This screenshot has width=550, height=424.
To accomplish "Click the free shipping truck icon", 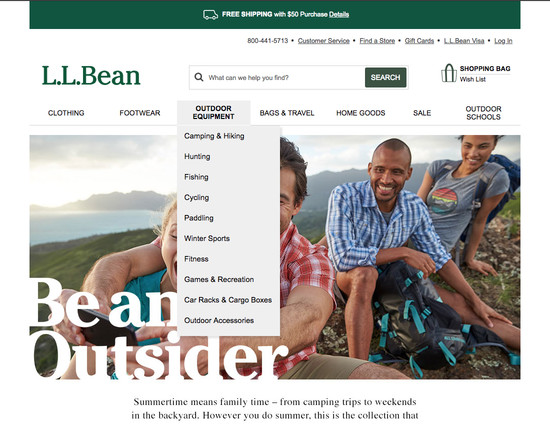I will coord(210,14).
